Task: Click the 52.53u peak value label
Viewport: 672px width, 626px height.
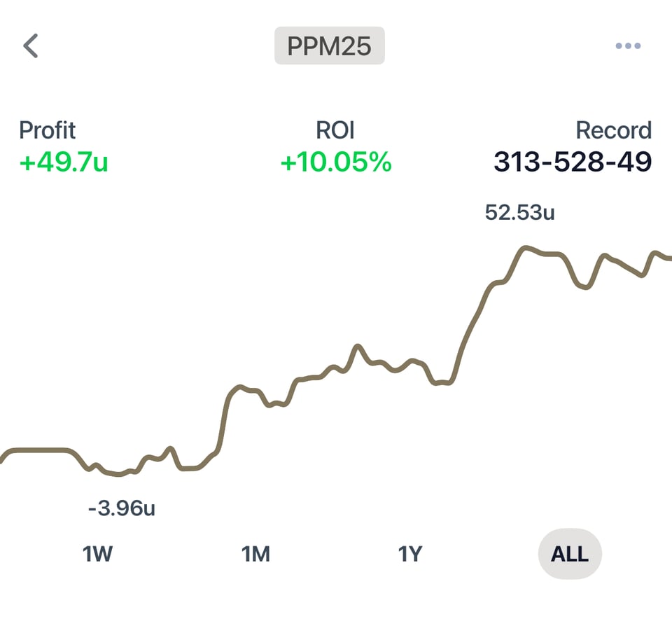Action: pyautogui.click(x=519, y=212)
